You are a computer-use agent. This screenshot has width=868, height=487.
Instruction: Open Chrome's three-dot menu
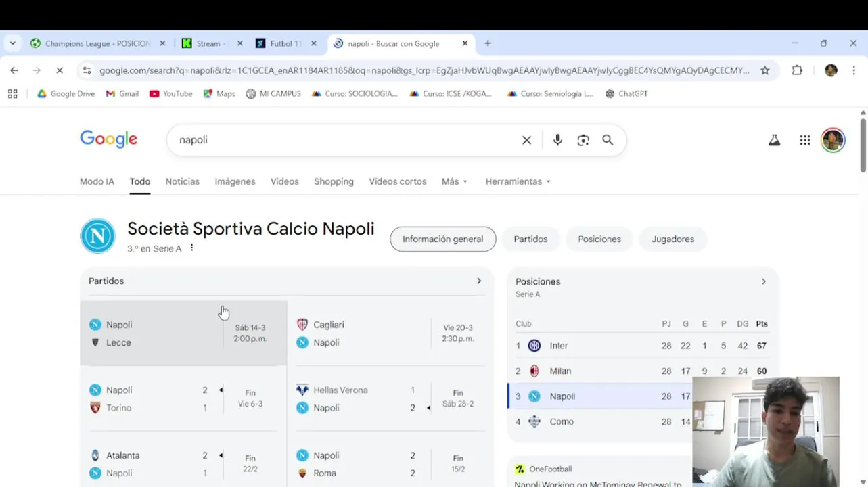(x=854, y=70)
